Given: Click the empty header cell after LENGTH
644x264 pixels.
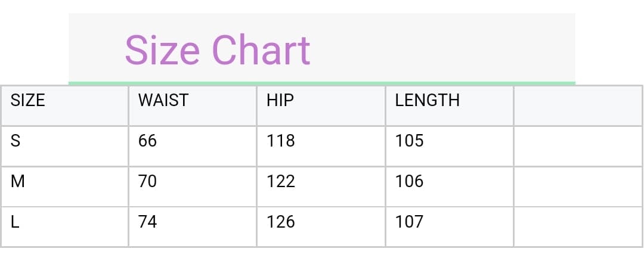Looking at the screenshot, I should click(578, 105).
